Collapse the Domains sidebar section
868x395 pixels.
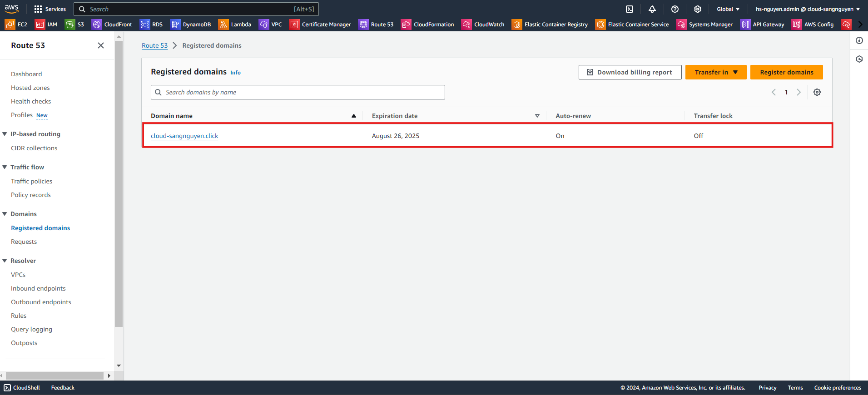(5, 214)
